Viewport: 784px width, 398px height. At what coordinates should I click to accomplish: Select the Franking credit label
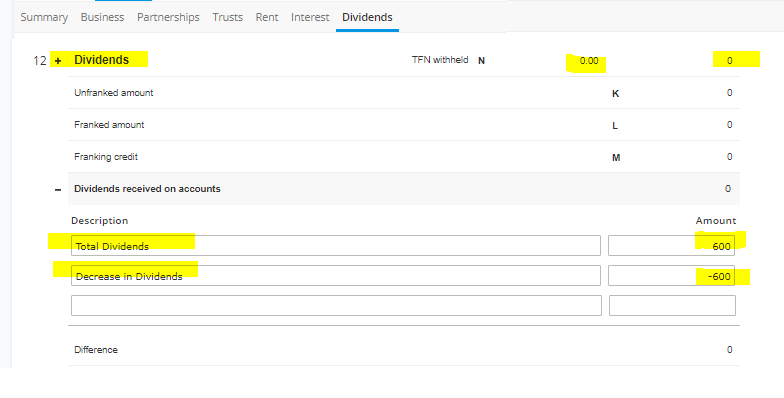106,156
